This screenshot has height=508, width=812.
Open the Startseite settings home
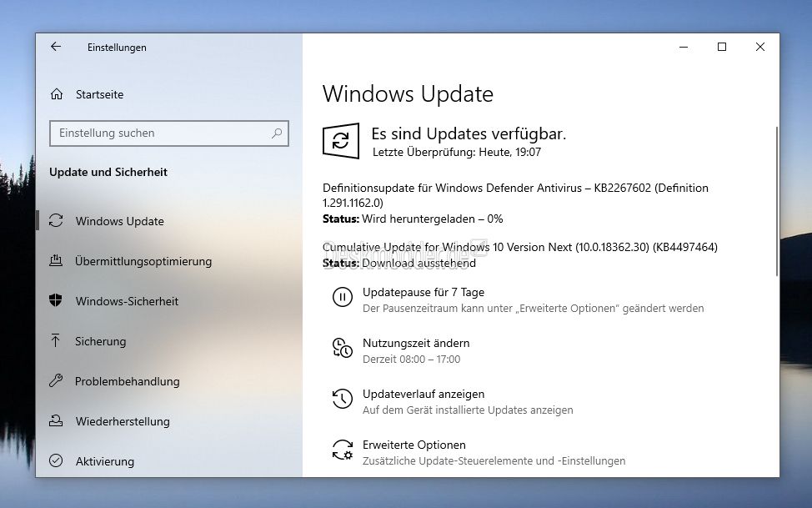99,94
